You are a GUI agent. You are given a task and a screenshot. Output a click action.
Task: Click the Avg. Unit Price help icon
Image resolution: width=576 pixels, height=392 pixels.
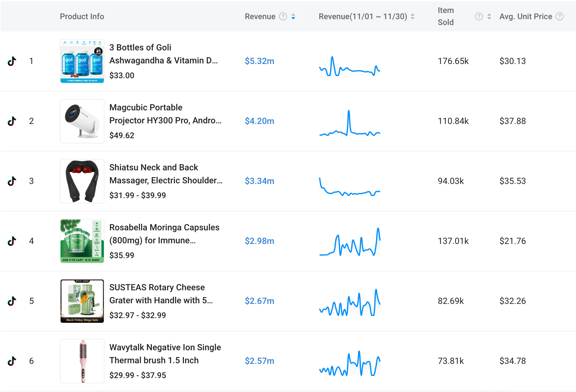560,16
